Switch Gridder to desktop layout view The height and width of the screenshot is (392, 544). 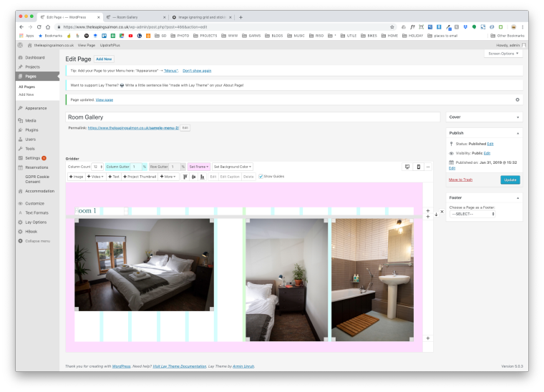(x=407, y=167)
